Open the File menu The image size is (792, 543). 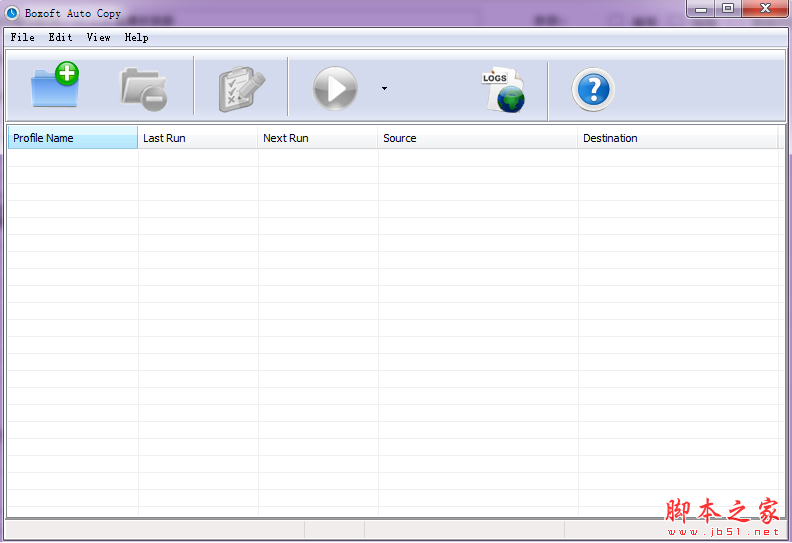point(22,37)
